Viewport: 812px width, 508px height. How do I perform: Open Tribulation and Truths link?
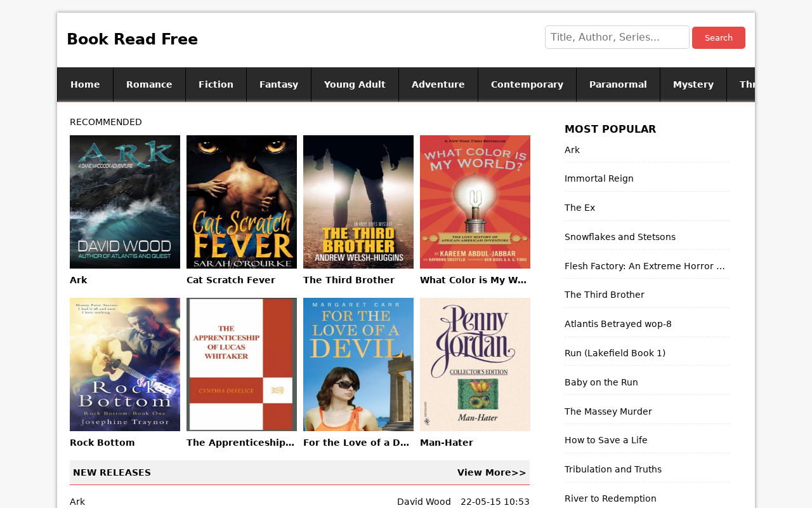pyautogui.click(x=613, y=469)
